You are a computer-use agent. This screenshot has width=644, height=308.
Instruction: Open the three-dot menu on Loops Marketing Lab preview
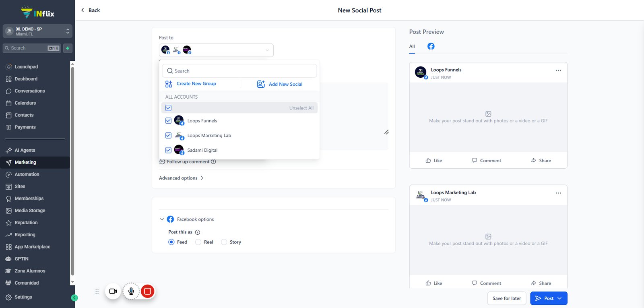pyautogui.click(x=558, y=193)
